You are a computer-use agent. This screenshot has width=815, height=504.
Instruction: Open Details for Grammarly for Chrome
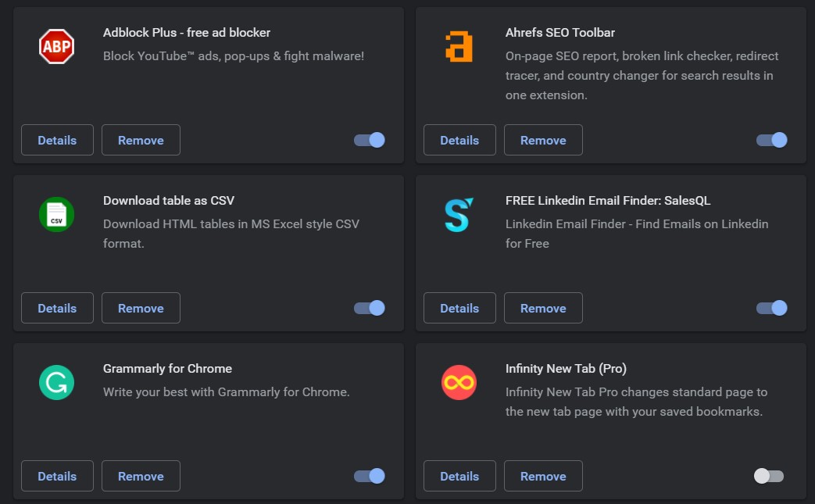57,476
